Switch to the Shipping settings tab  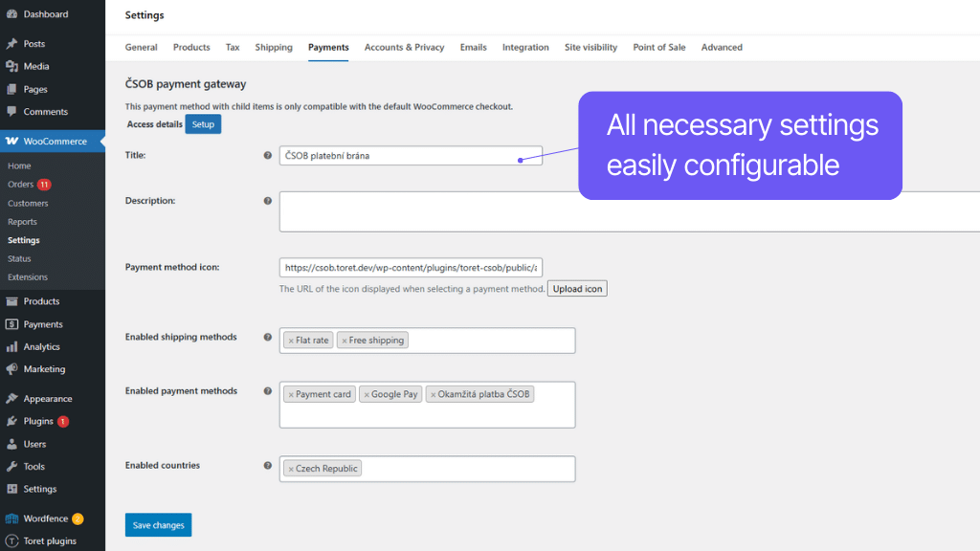(274, 48)
